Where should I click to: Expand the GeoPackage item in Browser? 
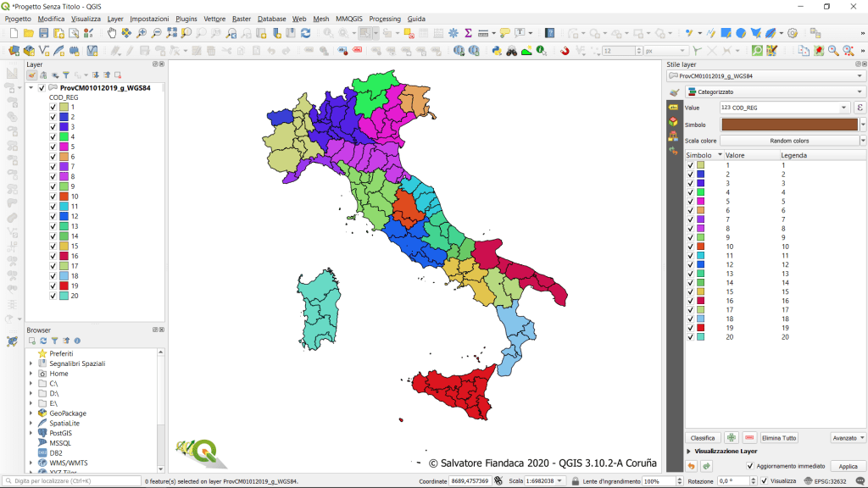(31, 413)
